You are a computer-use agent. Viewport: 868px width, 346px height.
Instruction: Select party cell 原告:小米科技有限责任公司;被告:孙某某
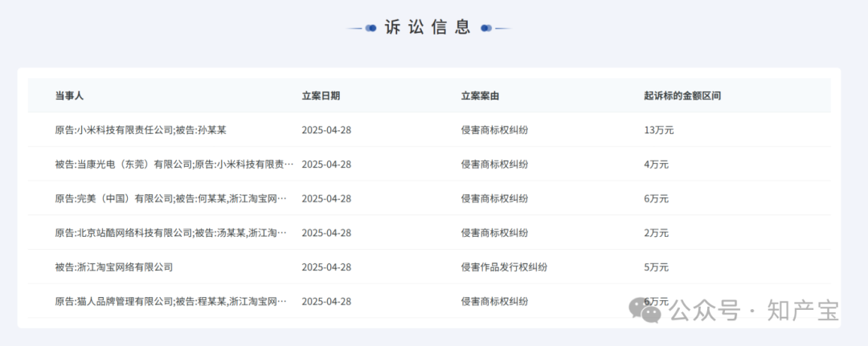point(141,130)
